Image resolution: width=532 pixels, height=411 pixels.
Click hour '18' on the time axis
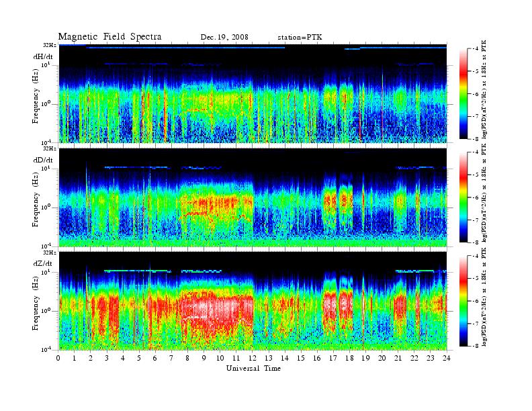[x=349, y=358]
